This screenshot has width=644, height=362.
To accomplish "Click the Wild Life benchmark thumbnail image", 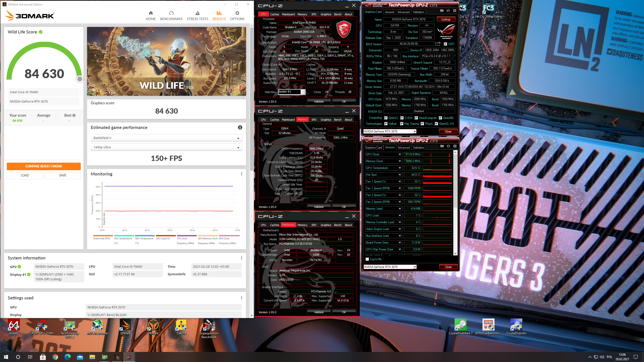I will 166,61.
